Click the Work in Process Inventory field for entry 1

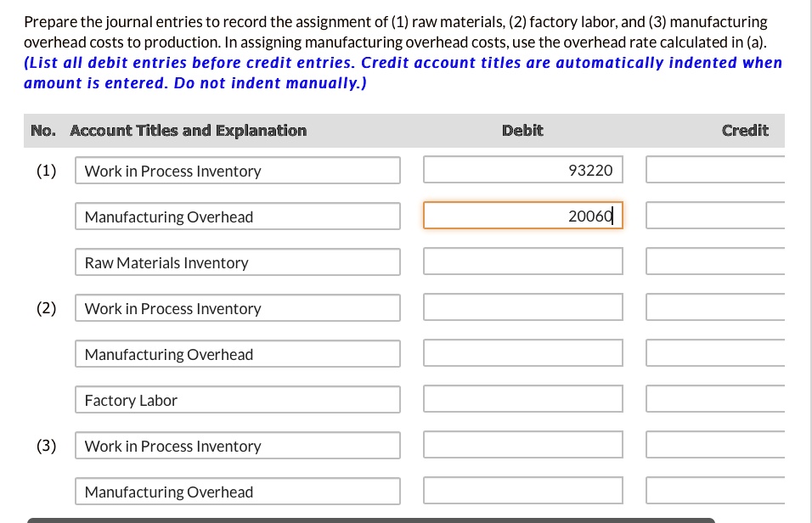[x=238, y=170]
